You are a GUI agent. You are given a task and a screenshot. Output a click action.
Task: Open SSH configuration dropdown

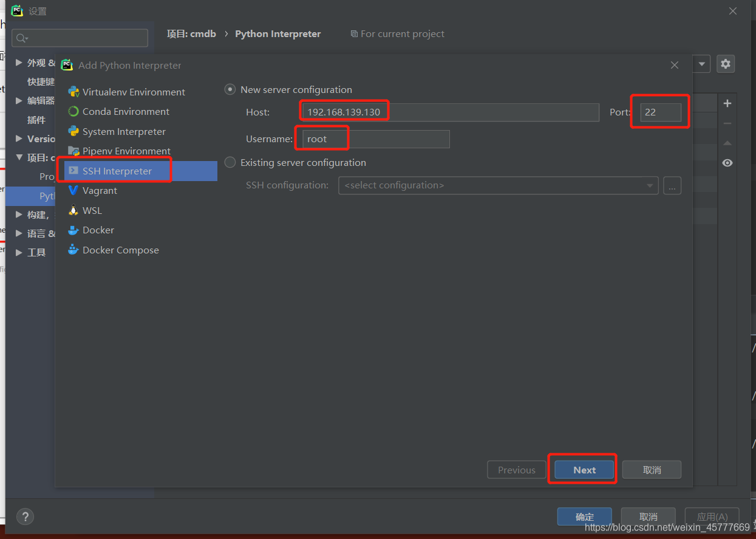point(498,185)
